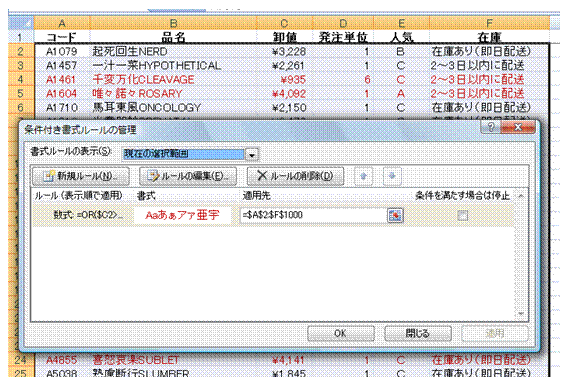The width and height of the screenshot is (567, 383).
Task: Select column C header
Action: click(285, 24)
